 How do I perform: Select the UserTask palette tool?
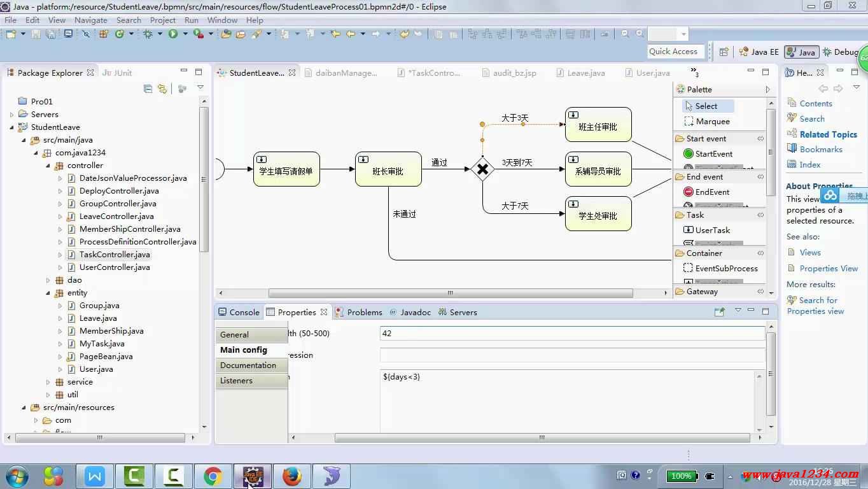point(706,230)
